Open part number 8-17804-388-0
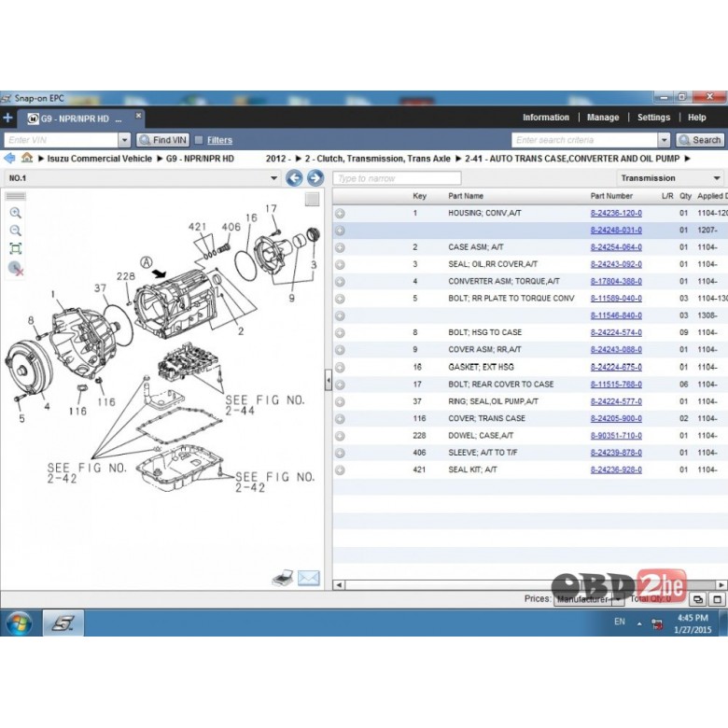This screenshot has height=728, width=728. click(616, 281)
